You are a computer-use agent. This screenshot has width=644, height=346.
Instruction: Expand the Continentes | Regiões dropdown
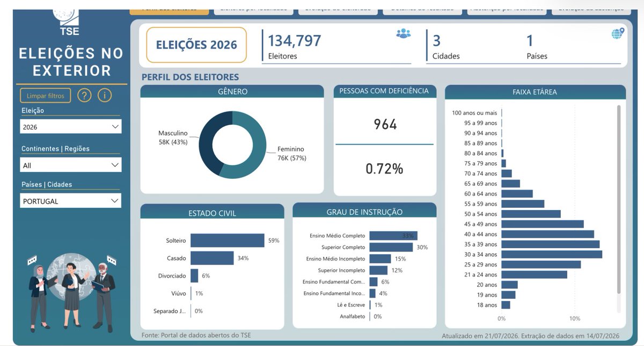(x=71, y=165)
